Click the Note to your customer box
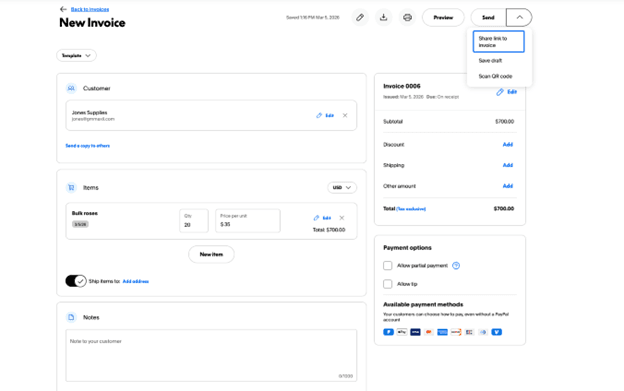Viewport: 624px width, 391px height. click(211, 355)
